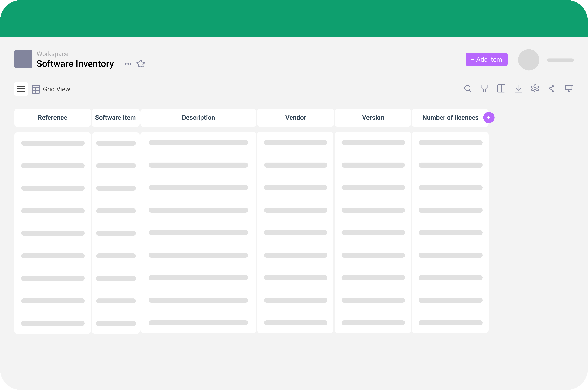This screenshot has width=588, height=390.
Task: Click the Number of licences header
Action: pyautogui.click(x=450, y=118)
